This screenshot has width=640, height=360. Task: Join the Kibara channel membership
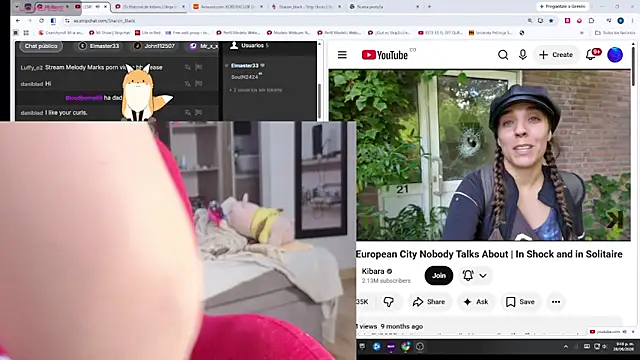(439, 276)
